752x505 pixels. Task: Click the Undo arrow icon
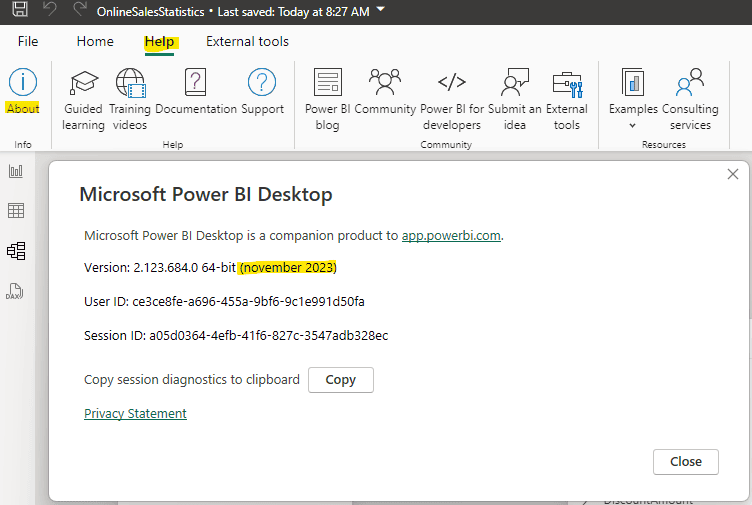[50, 8]
